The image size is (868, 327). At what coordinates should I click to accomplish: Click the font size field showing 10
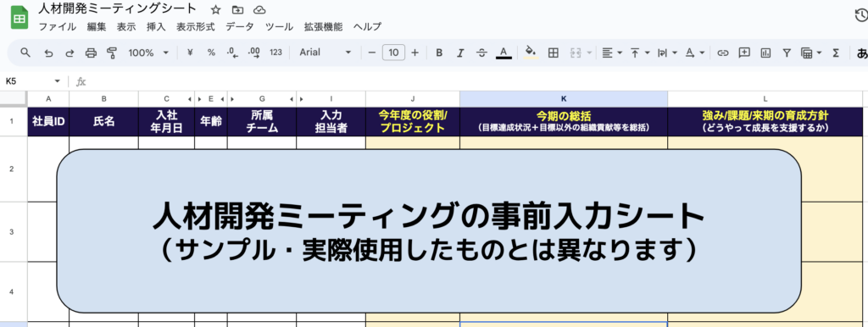(x=393, y=53)
